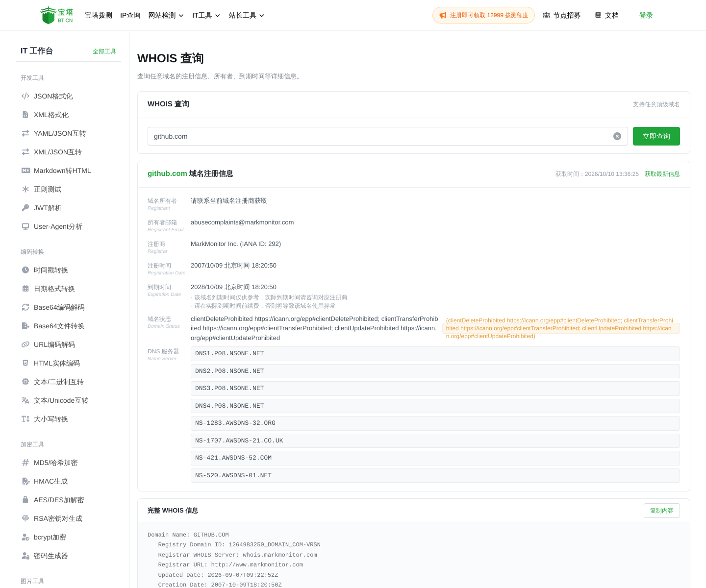Click the HTML实体编码 HTML5 icon
706x588 pixels.
click(25, 363)
